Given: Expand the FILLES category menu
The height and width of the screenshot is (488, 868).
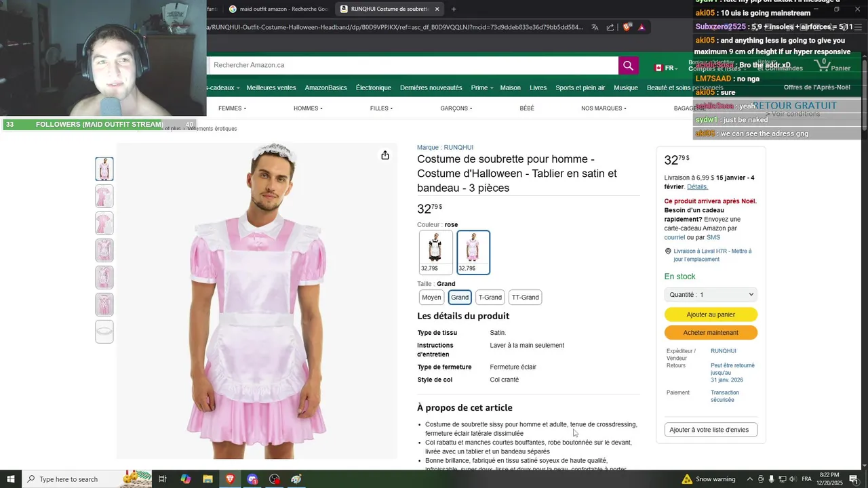Looking at the screenshot, I should pyautogui.click(x=381, y=108).
